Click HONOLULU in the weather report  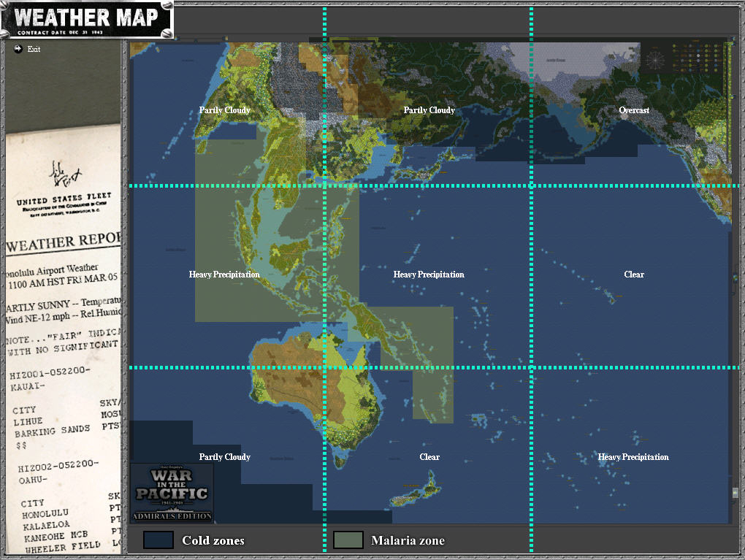point(45,515)
